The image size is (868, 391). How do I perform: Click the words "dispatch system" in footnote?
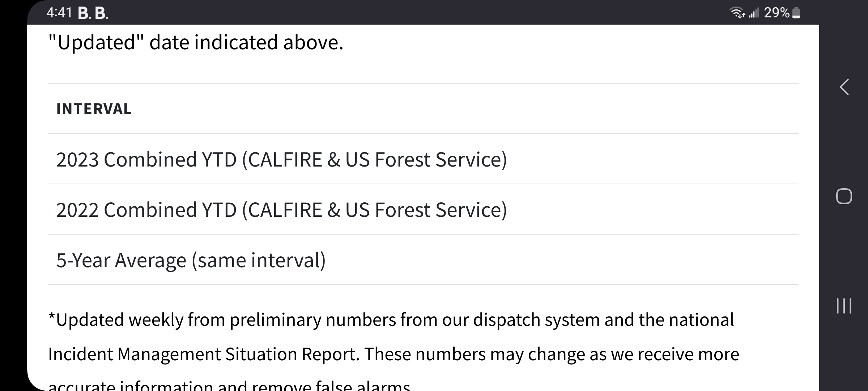536,320
